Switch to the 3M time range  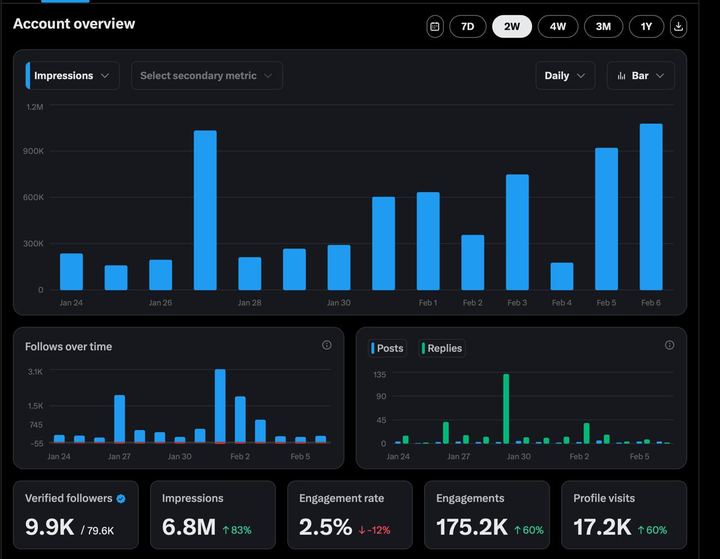[x=603, y=27]
